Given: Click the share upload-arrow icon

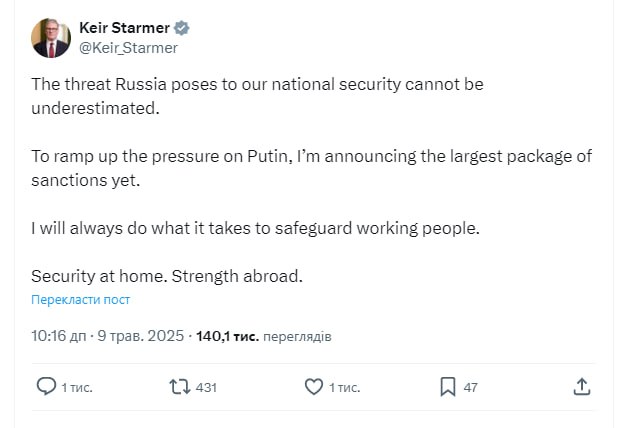Looking at the screenshot, I should pos(582,386).
